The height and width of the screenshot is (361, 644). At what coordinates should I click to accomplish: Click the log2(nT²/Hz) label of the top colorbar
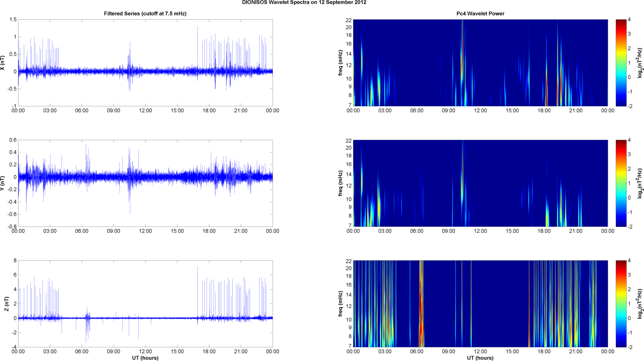[x=640, y=63]
